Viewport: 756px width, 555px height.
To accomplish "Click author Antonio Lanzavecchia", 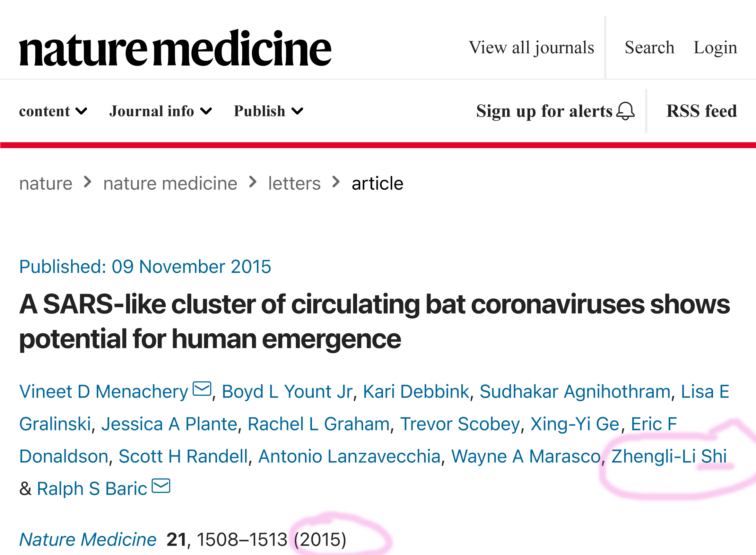I will pos(349,456).
